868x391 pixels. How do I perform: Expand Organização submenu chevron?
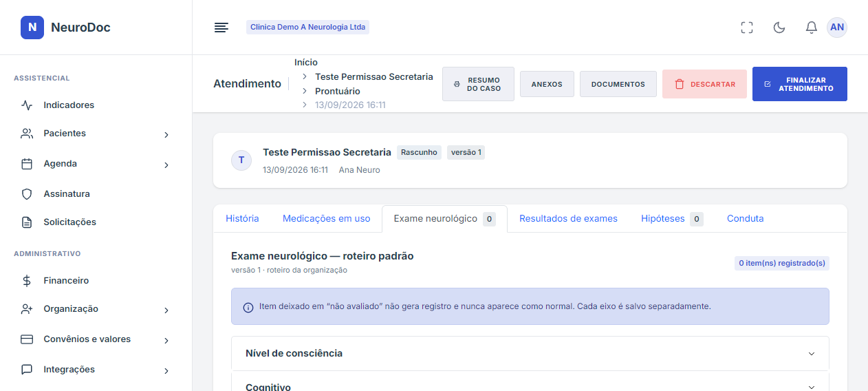click(166, 310)
